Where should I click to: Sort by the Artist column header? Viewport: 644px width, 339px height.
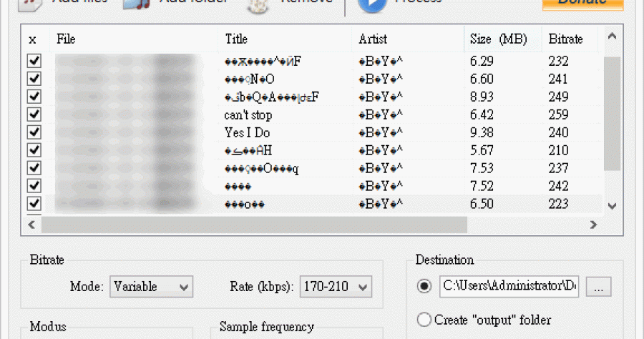point(408,39)
